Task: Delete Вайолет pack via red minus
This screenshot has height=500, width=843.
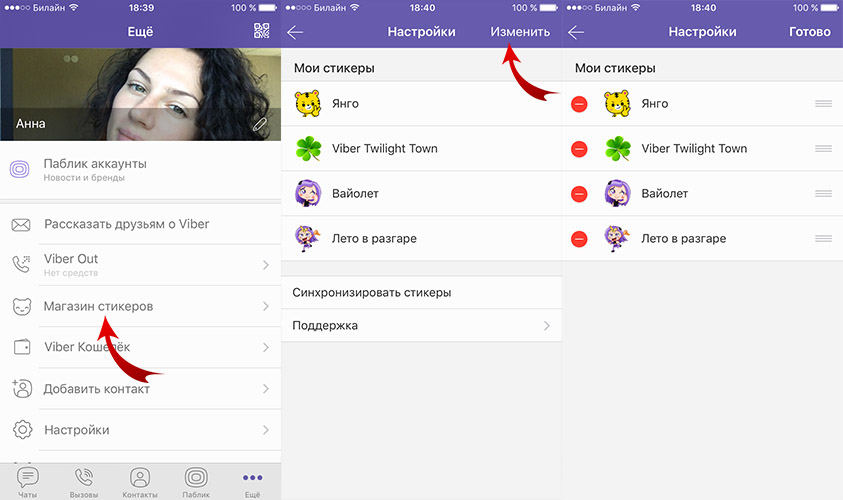Action: point(579,194)
